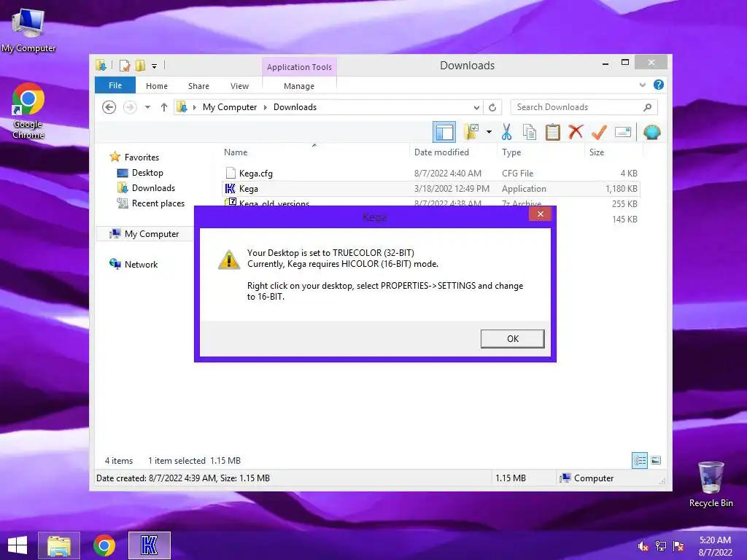The height and width of the screenshot is (560, 747).
Task: Switch to the Home ribbon tab
Action: (157, 86)
